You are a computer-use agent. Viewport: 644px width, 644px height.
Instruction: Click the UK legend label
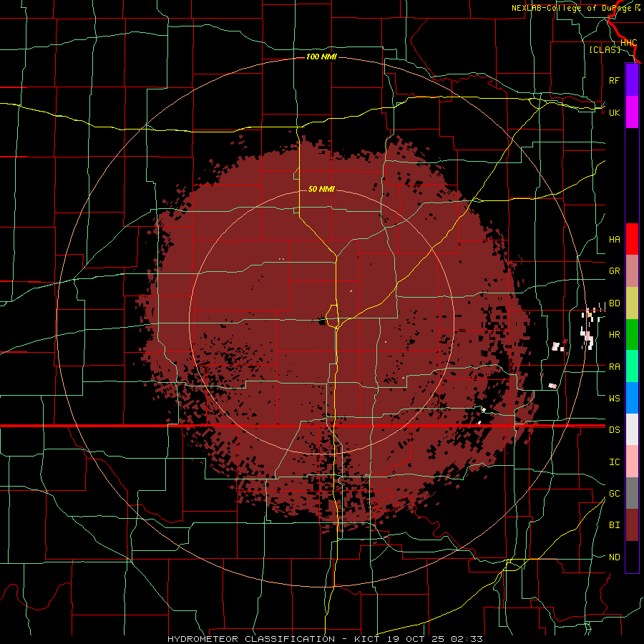(x=614, y=112)
